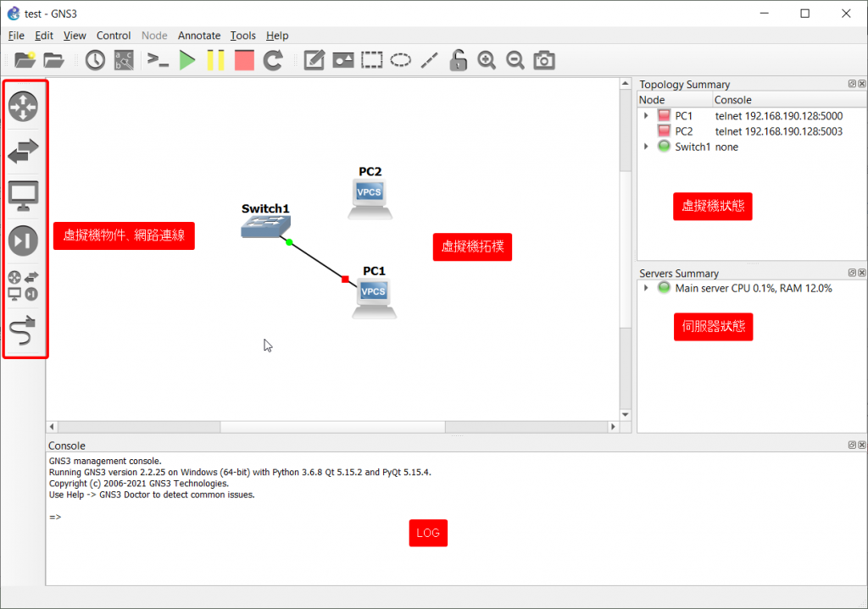Close the Topology Summary panel

pyautogui.click(x=862, y=84)
